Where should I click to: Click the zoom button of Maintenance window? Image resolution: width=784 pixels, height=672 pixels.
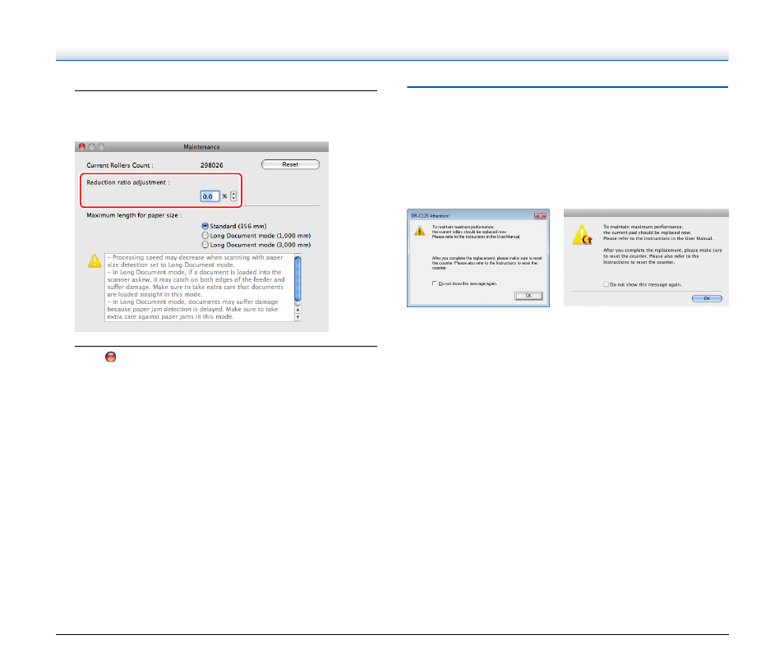[101, 146]
